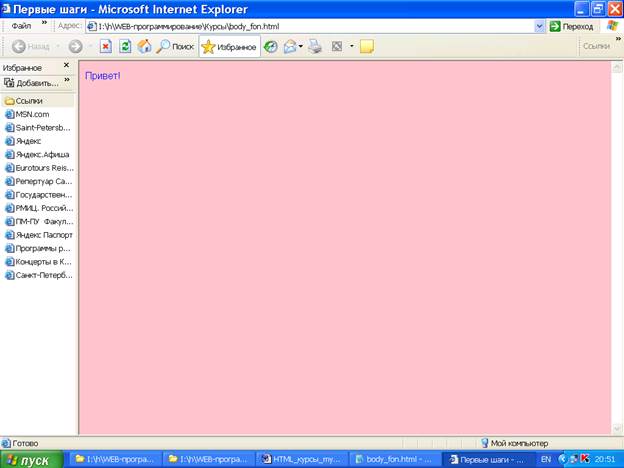
Task: Open the address bar dropdown list
Action: click(x=539, y=27)
